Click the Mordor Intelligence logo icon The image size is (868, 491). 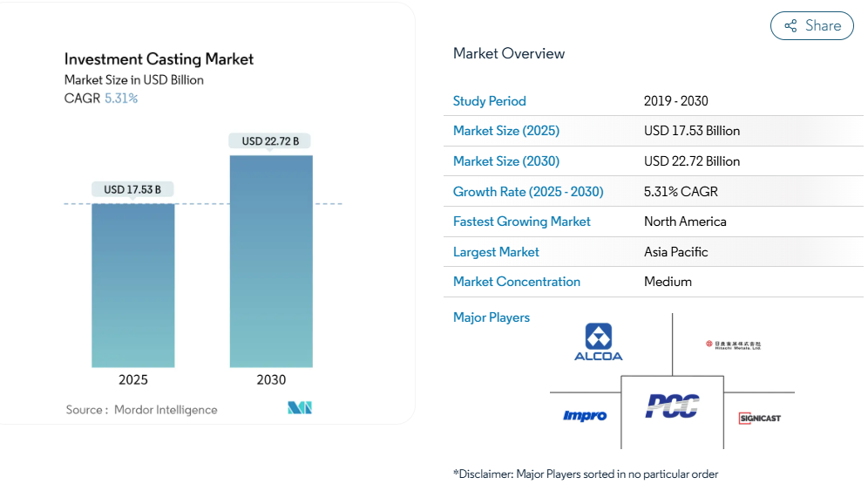(300, 408)
